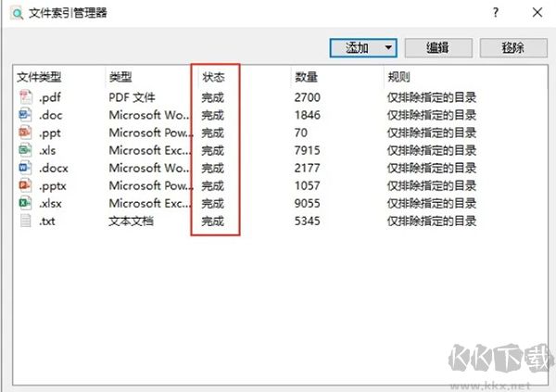Click the text document icon in .txt row
The width and height of the screenshot is (556, 392).
click(x=26, y=221)
